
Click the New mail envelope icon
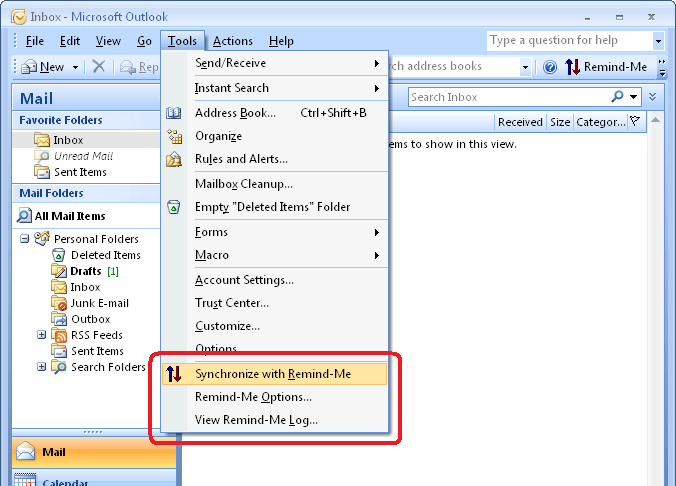point(29,67)
